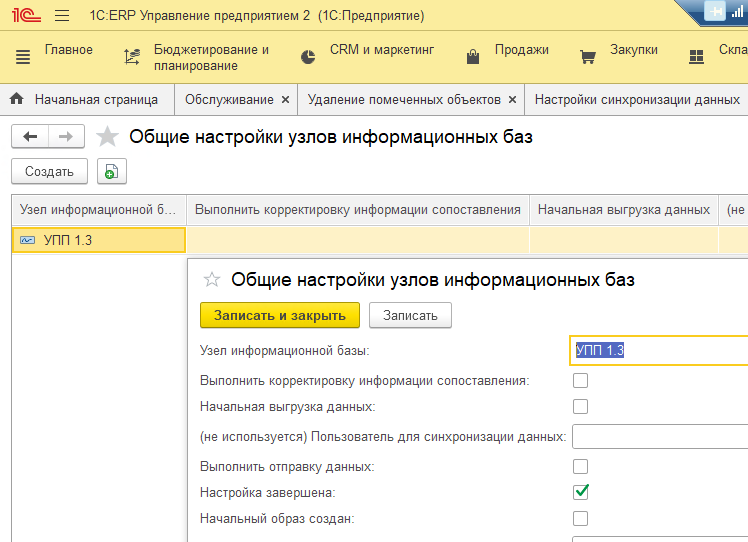Click Пользователь для синхронизации данных input field
This screenshot has height=542, width=748.
[660, 437]
